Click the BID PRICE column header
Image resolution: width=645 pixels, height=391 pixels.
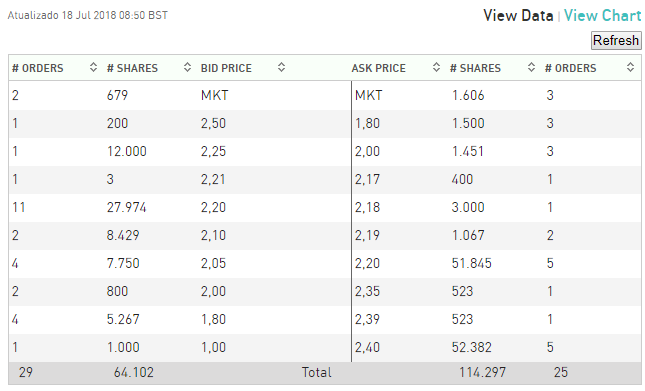tap(226, 68)
